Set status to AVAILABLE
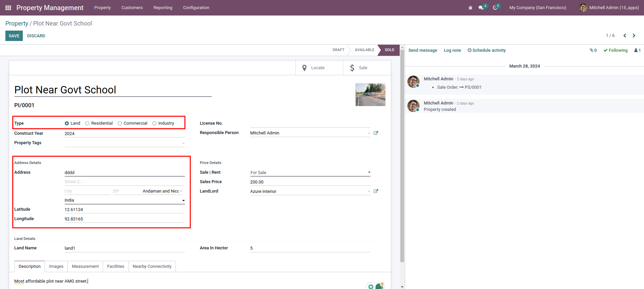This screenshot has width=644, height=289. (364, 50)
